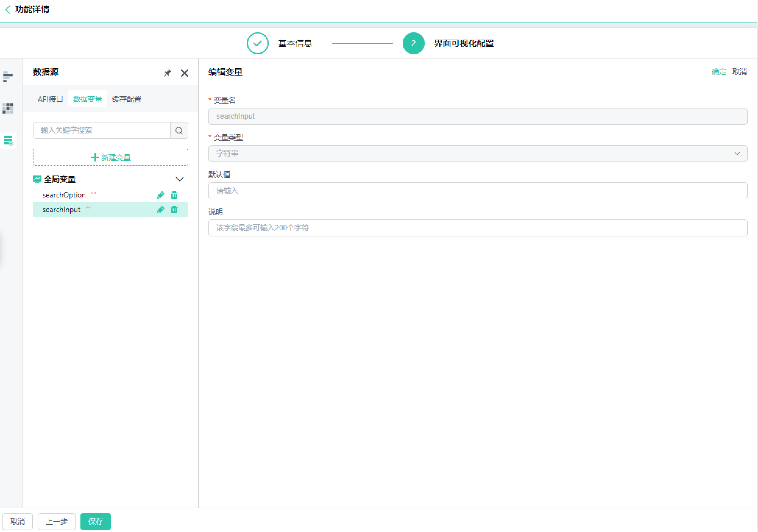This screenshot has width=758, height=532.
Task: Click the back arrow beside 功能详情
Action: click(8, 9)
